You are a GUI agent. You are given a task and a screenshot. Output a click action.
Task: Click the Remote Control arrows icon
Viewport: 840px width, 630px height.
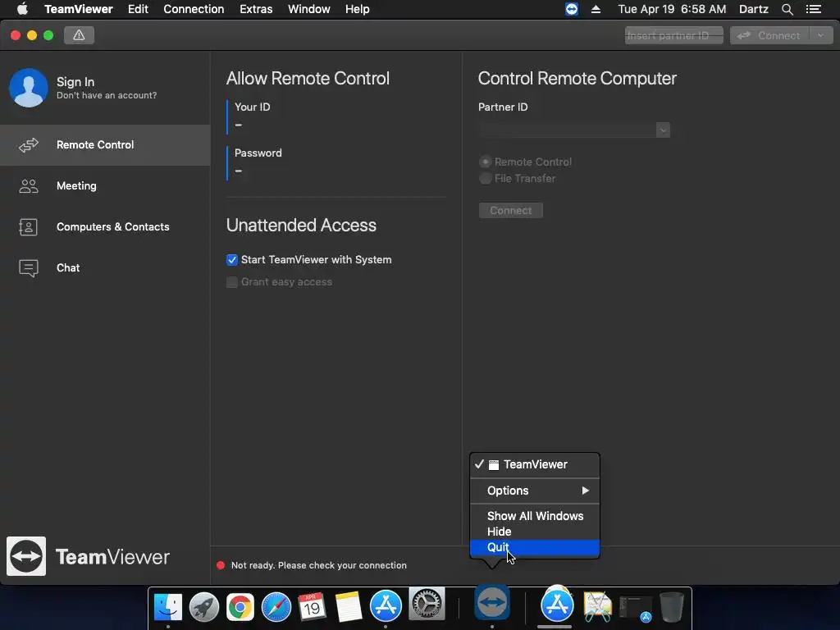(29, 144)
